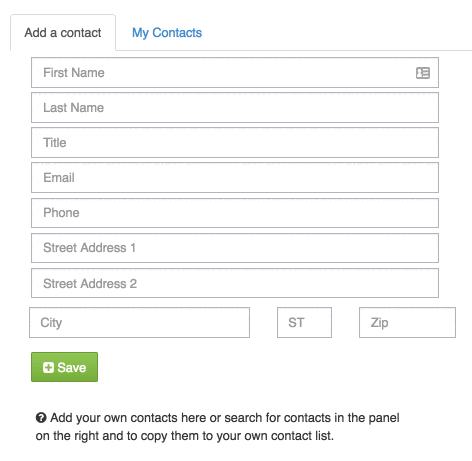Click the 'copy them to your own contact list' text
The height and width of the screenshot is (461, 472).
[x=238, y=436]
